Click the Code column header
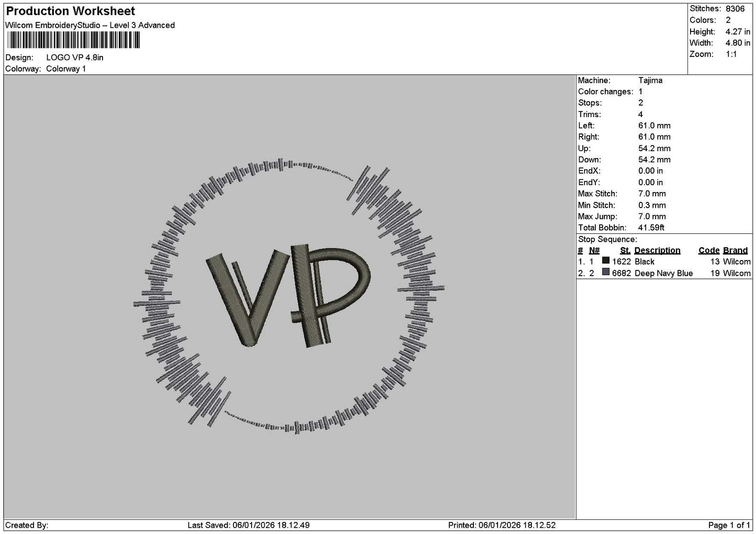This screenshot has height=534, width=756. pyautogui.click(x=709, y=251)
